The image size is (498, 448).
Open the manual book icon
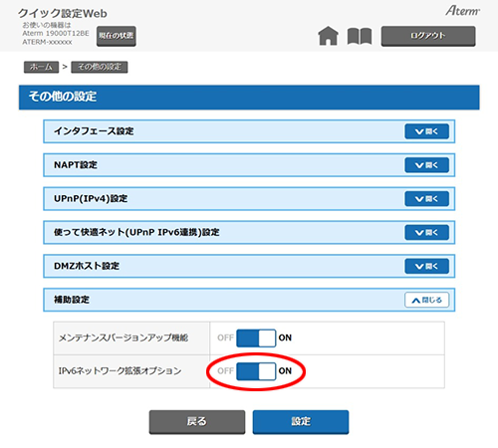point(360,36)
